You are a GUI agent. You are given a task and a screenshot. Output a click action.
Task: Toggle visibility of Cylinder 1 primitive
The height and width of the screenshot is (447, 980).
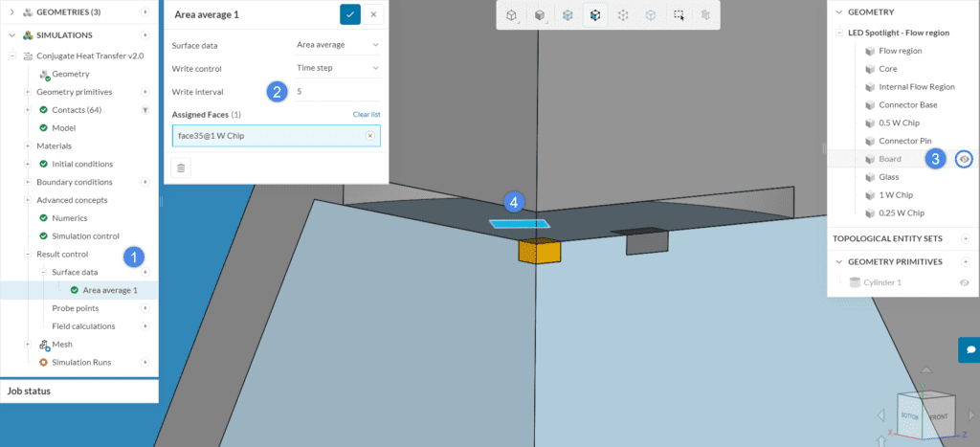click(x=964, y=282)
